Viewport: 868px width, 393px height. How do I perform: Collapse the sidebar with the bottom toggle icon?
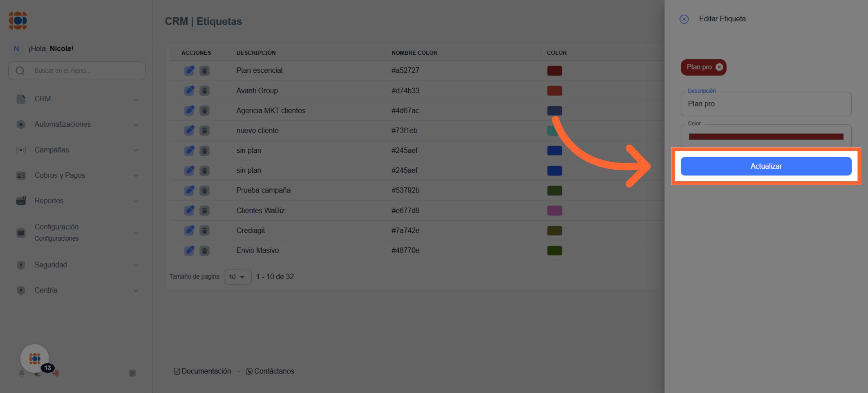click(132, 373)
